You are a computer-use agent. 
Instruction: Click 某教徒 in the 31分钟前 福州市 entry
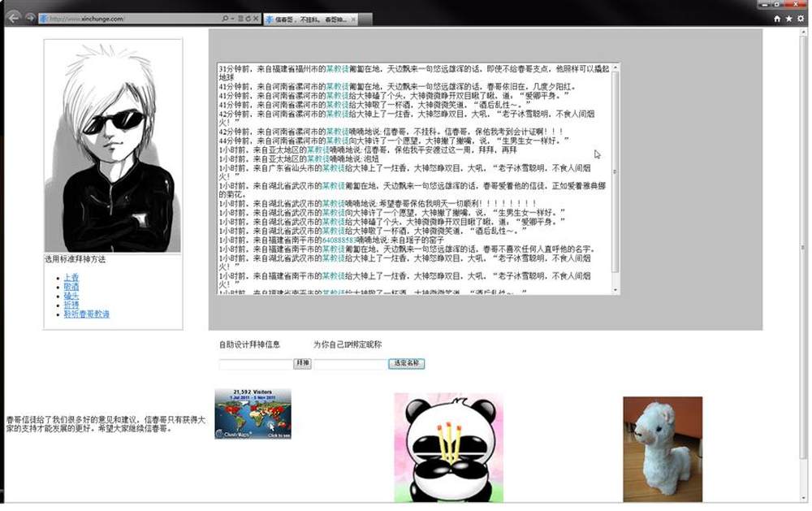pyautogui.click(x=337, y=68)
